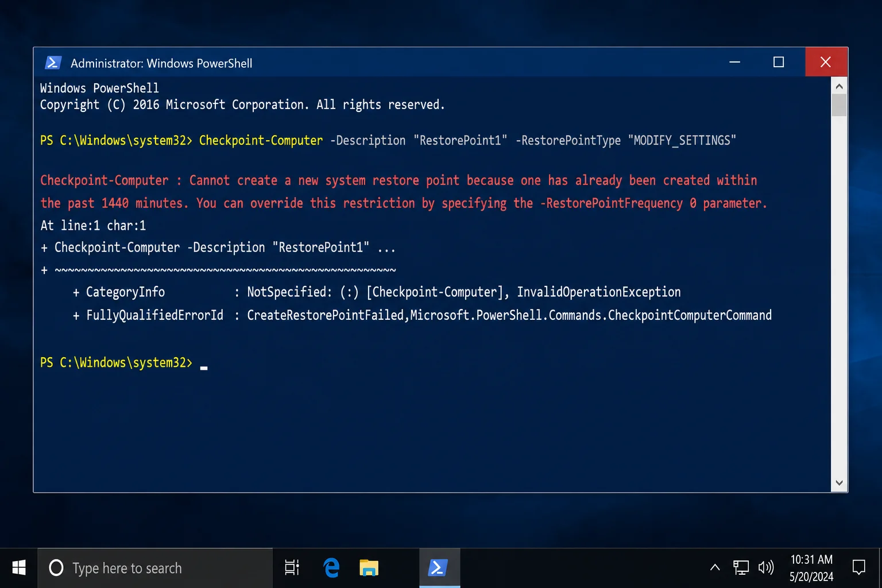Click the '"RestorePoint1"' string in the command line
The width and height of the screenshot is (882, 588).
(x=461, y=141)
